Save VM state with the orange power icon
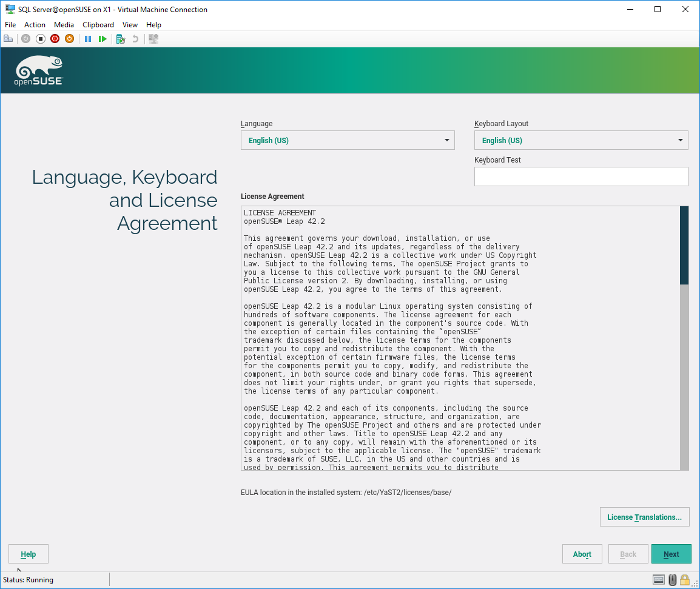This screenshot has width=700, height=589. (x=69, y=39)
